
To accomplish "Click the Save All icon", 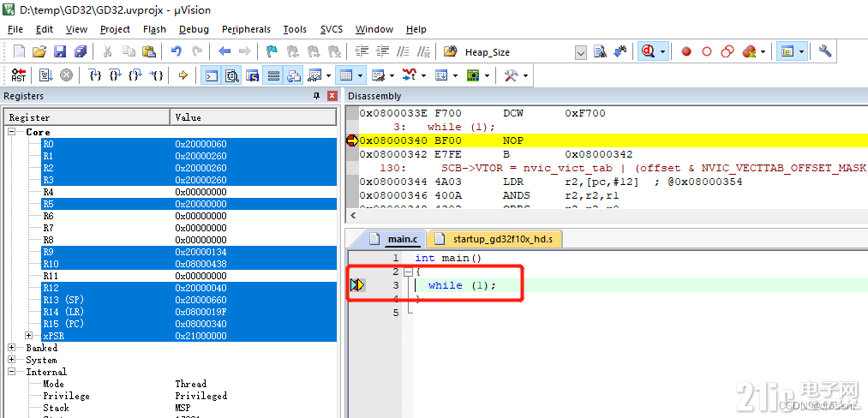I will 81,51.
